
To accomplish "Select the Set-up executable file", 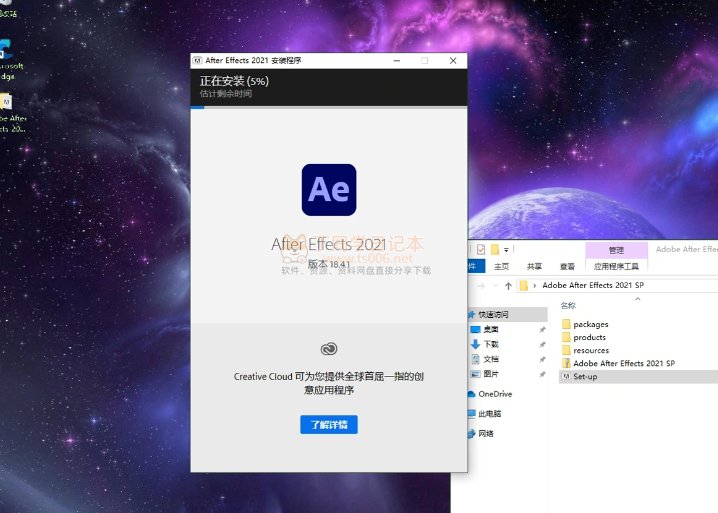I will click(585, 376).
